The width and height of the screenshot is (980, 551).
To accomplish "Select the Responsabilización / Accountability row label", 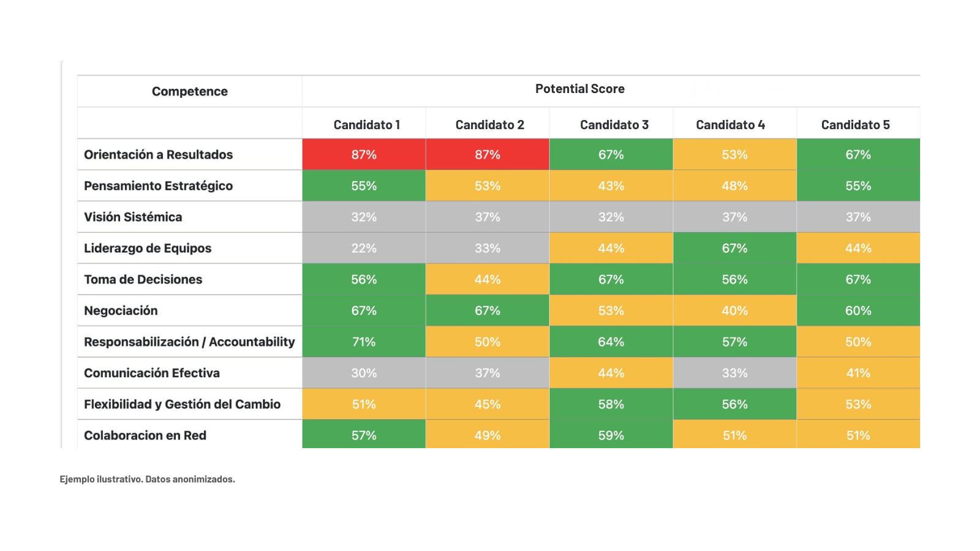I will (189, 342).
